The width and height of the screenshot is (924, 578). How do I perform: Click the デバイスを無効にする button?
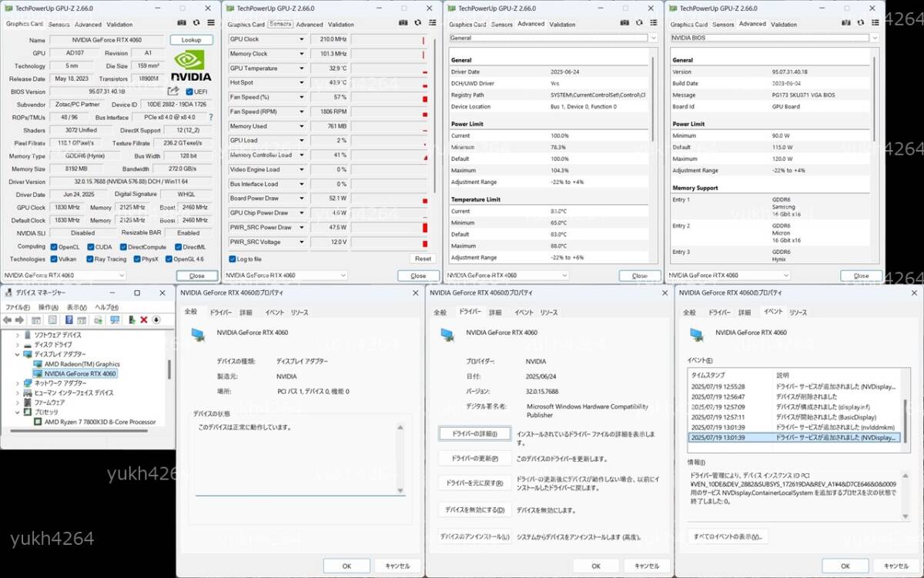[474, 510]
